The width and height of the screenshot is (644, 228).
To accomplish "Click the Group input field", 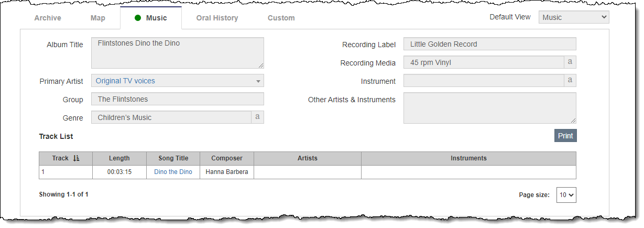I will point(178,99).
